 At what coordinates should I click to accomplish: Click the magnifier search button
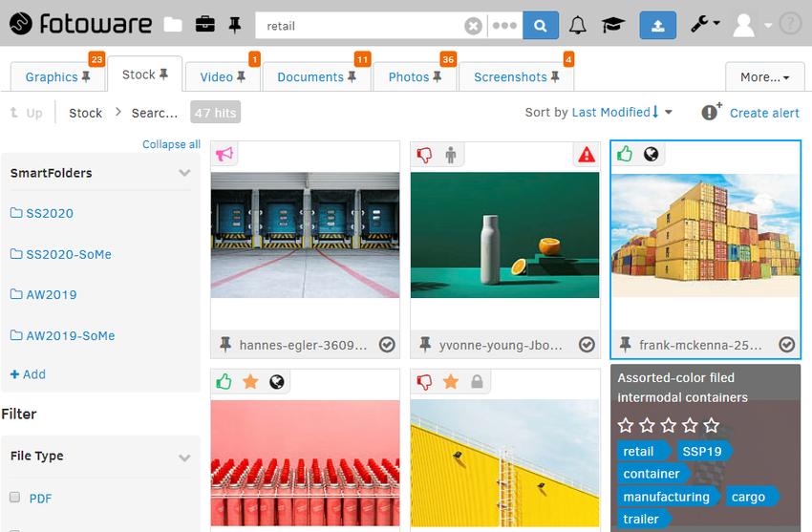point(541,26)
